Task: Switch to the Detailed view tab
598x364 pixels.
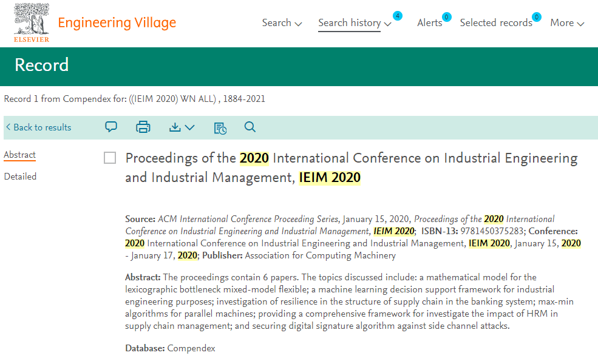Action: (x=20, y=177)
